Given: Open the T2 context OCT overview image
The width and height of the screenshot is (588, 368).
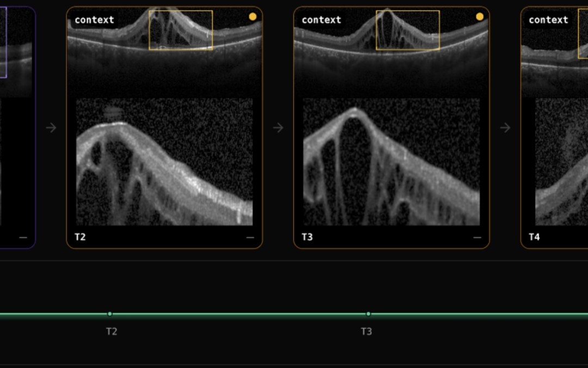Looking at the screenshot, I should [x=164, y=52].
